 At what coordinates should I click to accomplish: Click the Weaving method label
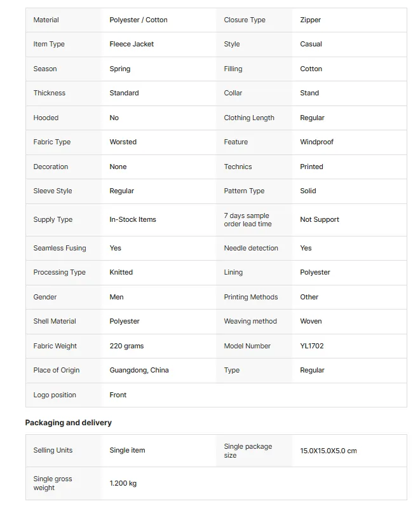click(x=250, y=322)
